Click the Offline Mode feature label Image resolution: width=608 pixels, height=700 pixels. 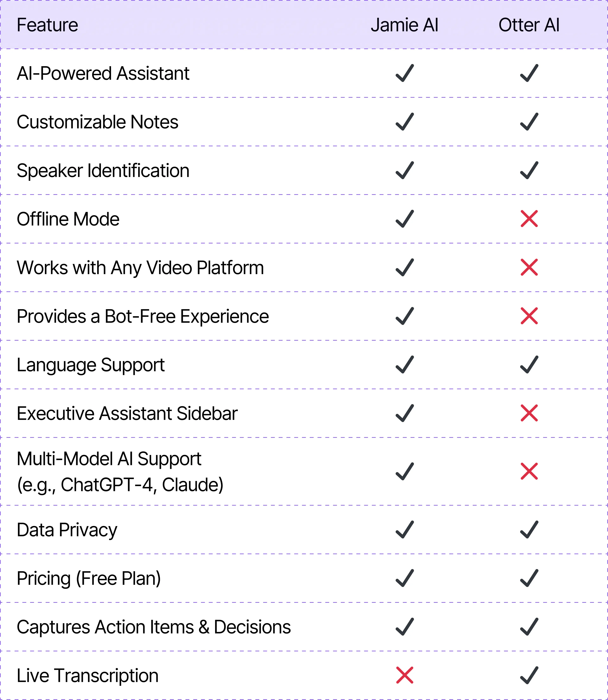(68, 219)
